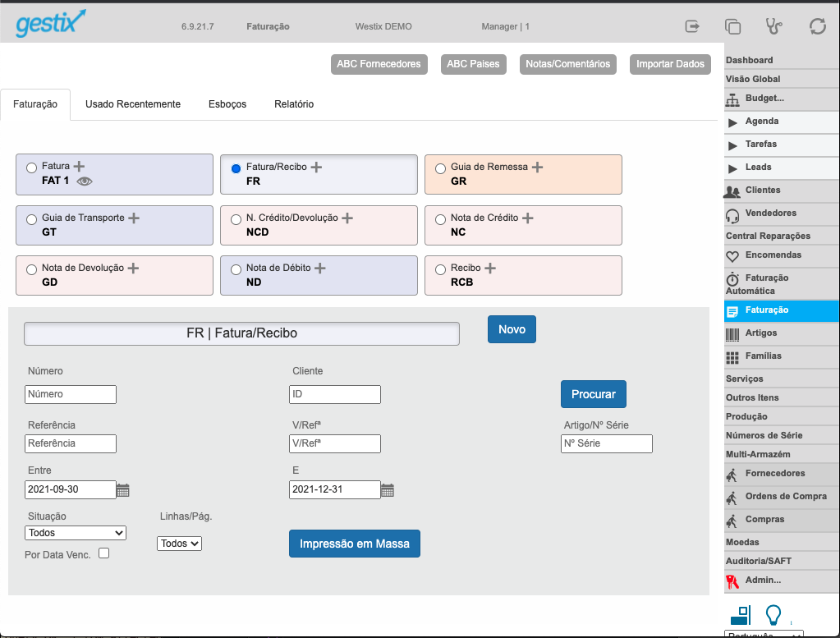Click the Vendedores headset icon
The width and height of the screenshot is (840, 638).
click(x=732, y=215)
